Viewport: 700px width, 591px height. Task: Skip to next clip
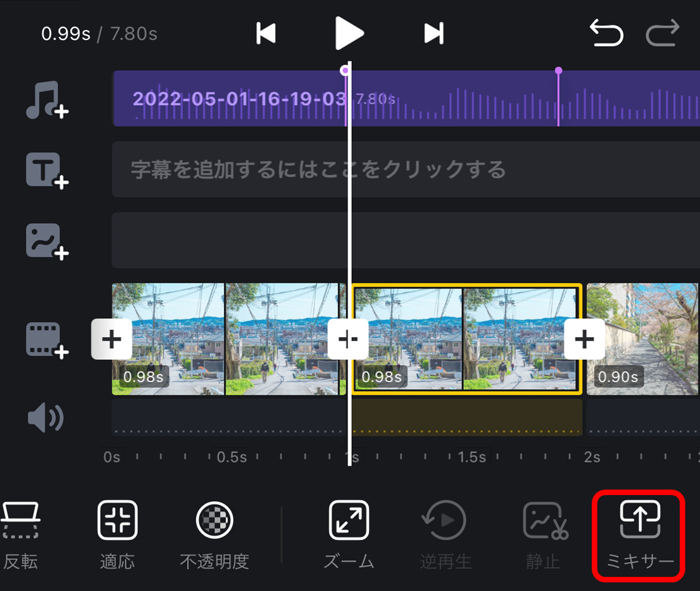434,33
